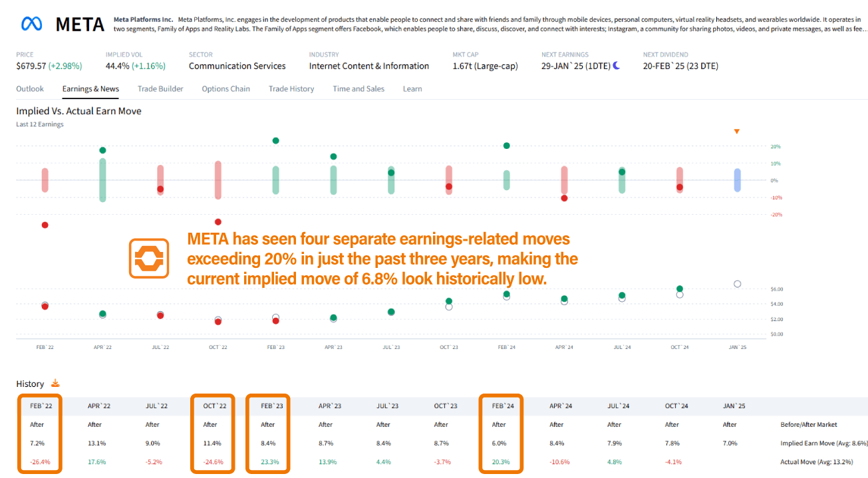Click the 20.3% actual move cell
The width and height of the screenshot is (868, 478).
pos(502,461)
